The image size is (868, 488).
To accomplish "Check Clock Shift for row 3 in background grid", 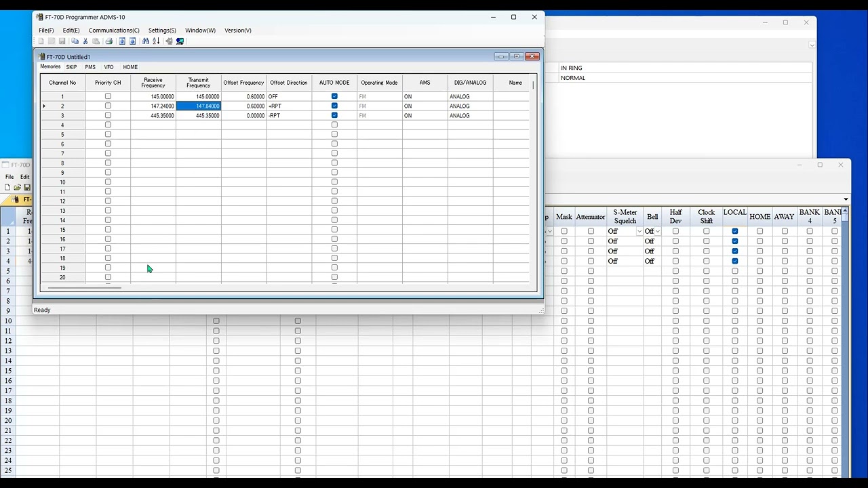I will [x=707, y=251].
